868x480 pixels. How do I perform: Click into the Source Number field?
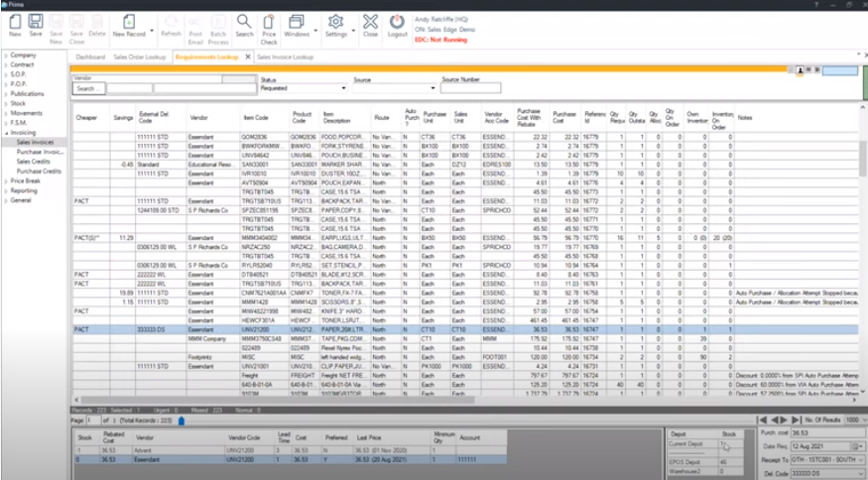[470, 88]
